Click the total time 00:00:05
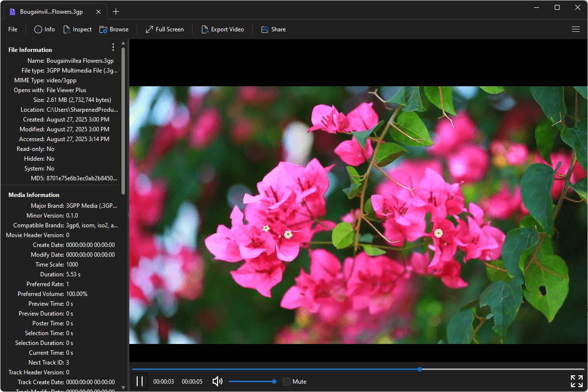The height and width of the screenshot is (392, 588). tap(192, 382)
